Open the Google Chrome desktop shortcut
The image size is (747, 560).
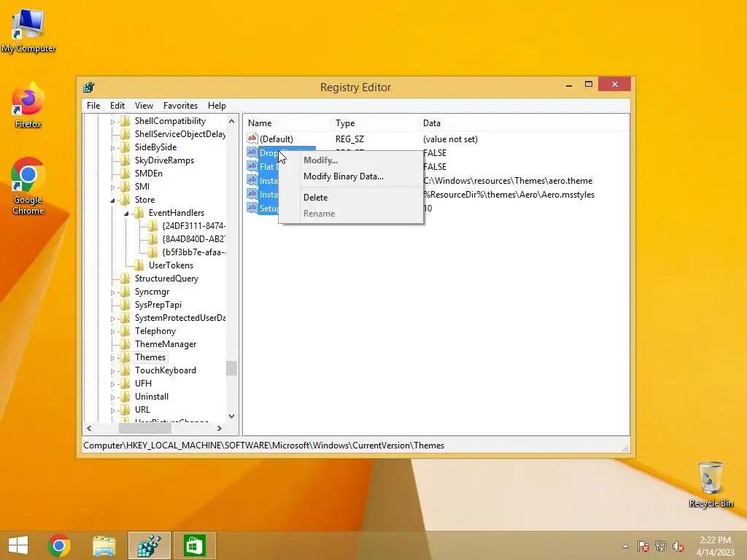point(28,186)
